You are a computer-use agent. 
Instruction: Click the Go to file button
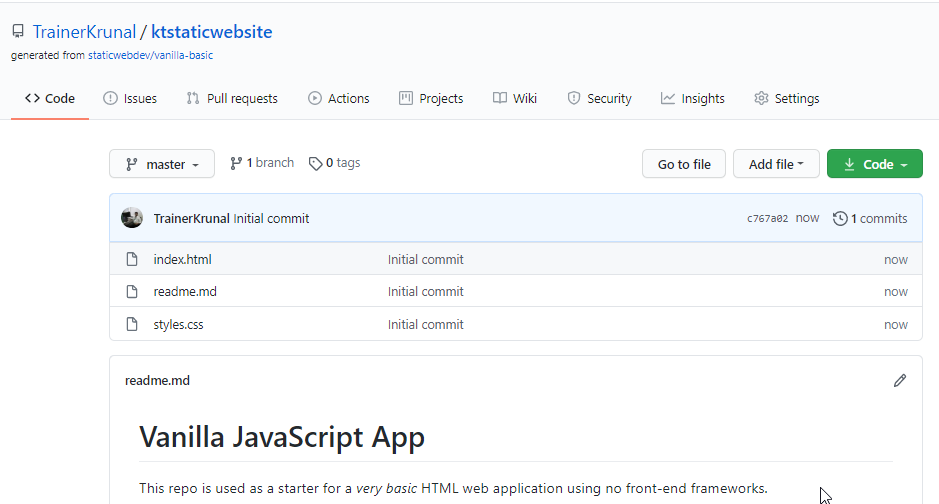pos(684,164)
